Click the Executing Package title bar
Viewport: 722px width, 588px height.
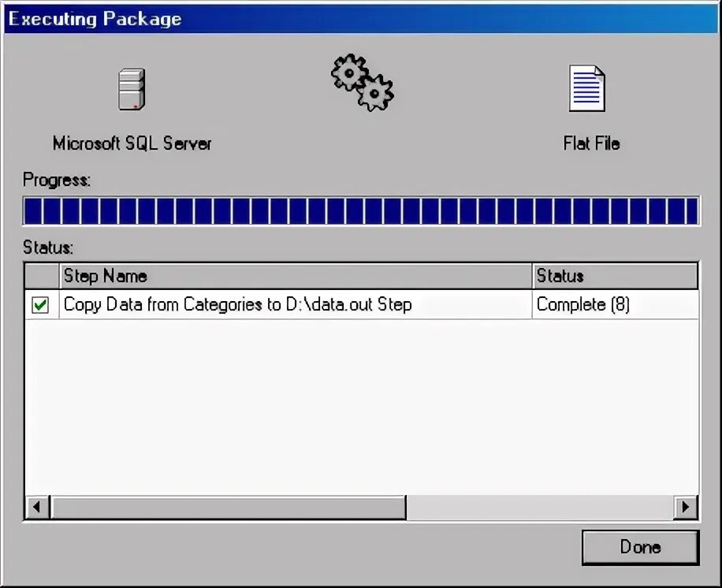click(x=362, y=19)
